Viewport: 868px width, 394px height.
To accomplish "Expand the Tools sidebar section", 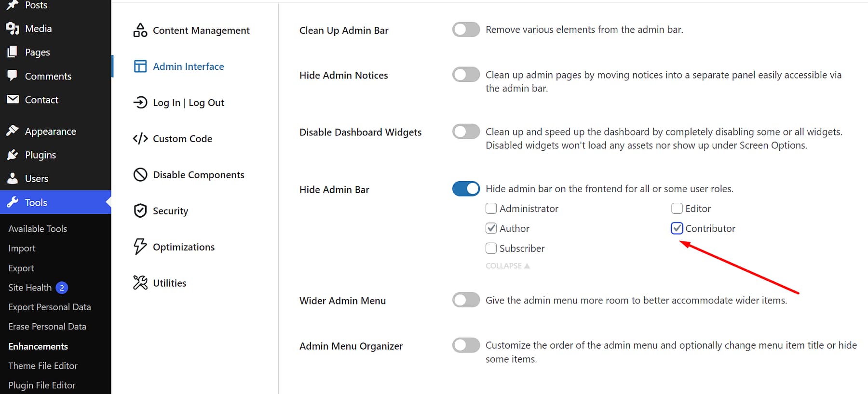I will (36, 202).
